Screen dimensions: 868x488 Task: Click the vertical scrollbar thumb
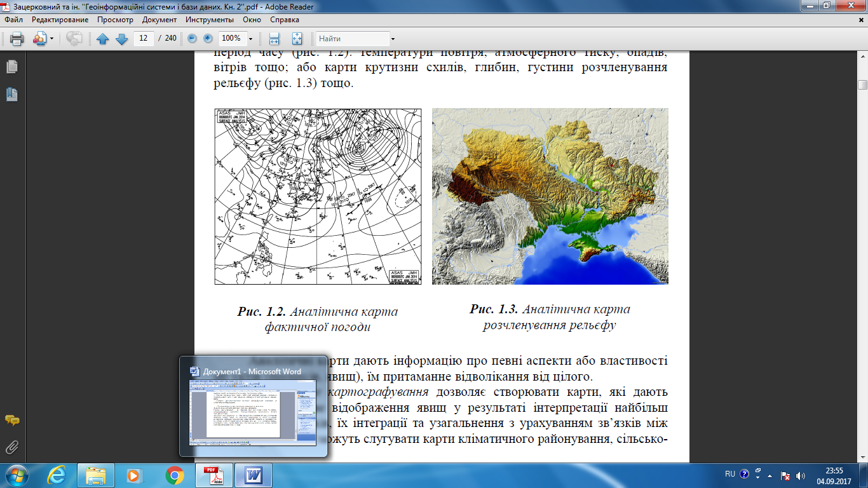862,85
